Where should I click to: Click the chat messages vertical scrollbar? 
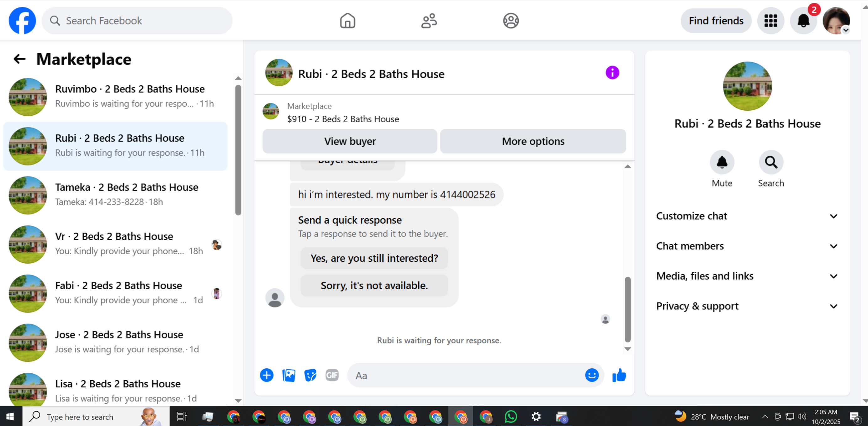[627, 309]
